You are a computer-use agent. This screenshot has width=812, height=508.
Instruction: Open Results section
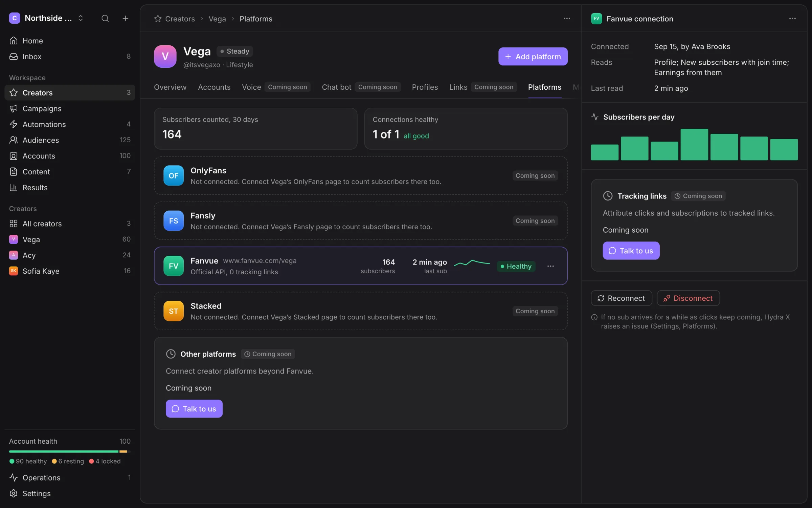point(70,187)
